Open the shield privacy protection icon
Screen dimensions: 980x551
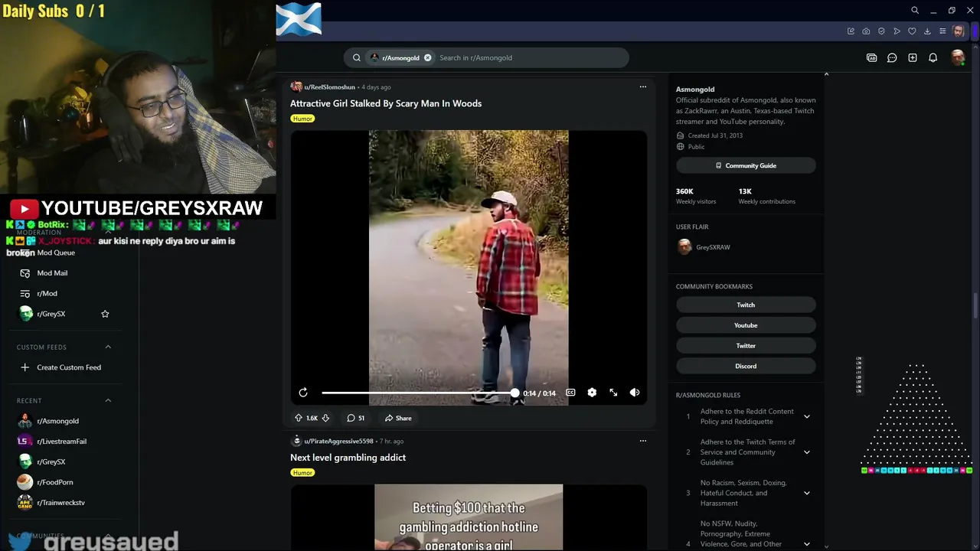tap(881, 31)
